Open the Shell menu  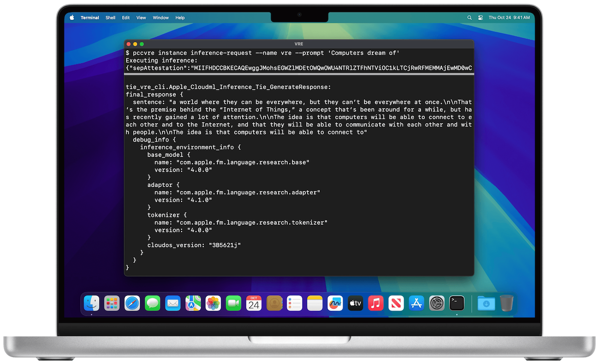pos(110,17)
